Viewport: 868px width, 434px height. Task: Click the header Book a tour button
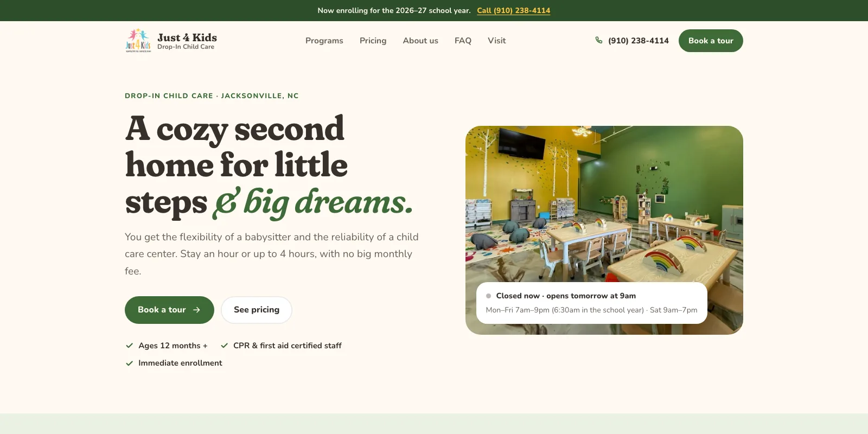[711, 41]
